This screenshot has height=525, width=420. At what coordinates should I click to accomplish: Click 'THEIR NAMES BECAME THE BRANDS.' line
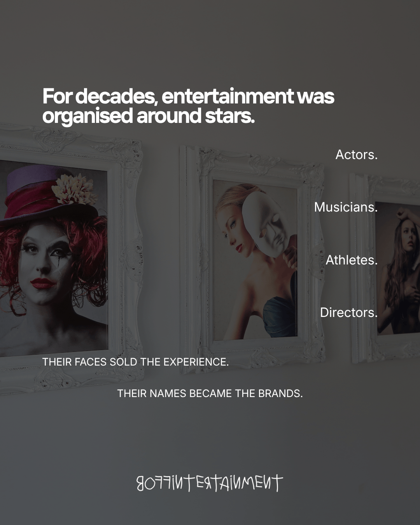pyautogui.click(x=210, y=394)
